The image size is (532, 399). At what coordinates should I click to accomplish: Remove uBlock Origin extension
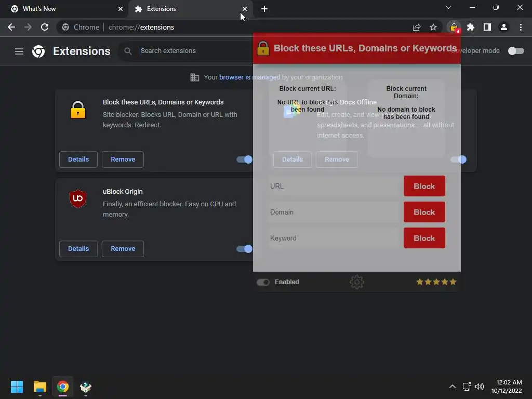(x=123, y=249)
